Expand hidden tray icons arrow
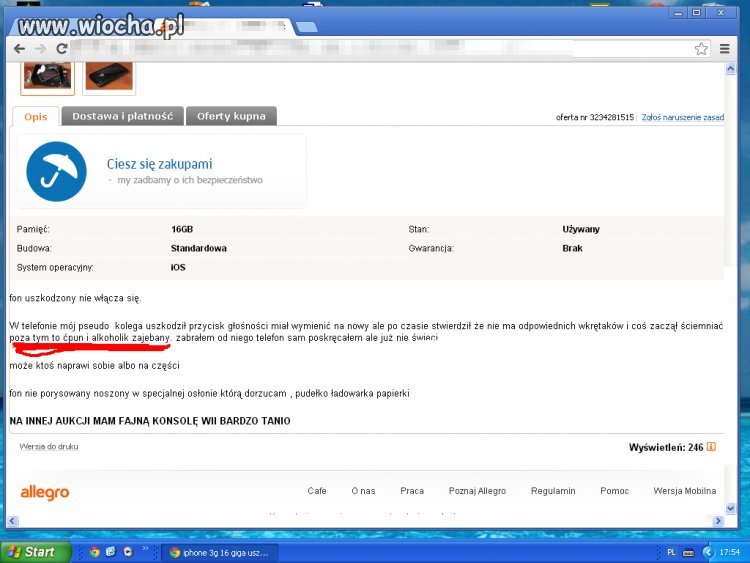Viewport: 750px width, 563px height. [708, 552]
